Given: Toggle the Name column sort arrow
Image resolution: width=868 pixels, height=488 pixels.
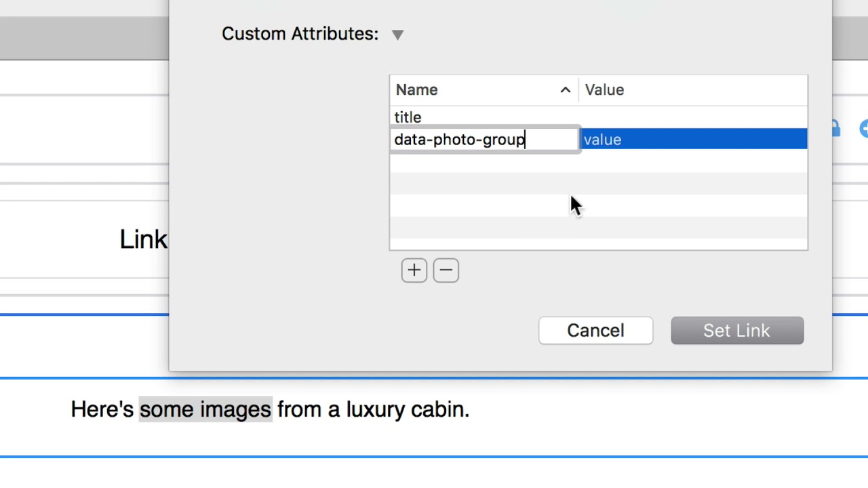Looking at the screenshot, I should click(x=565, y=90).
